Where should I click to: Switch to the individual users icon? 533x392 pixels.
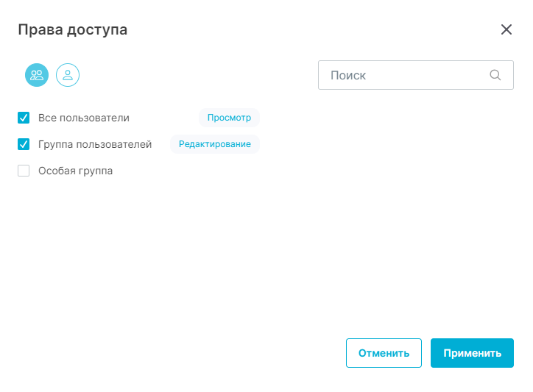[x=68, y=75]
